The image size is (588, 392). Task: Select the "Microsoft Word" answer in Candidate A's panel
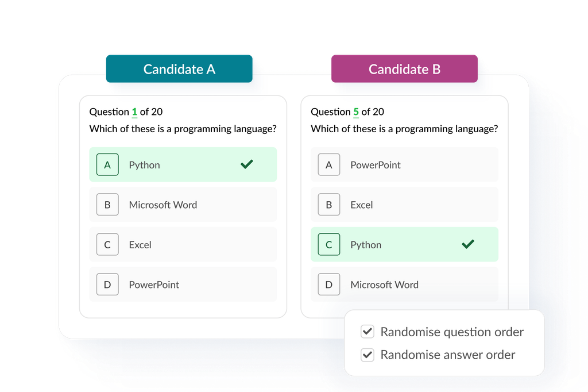tap(183, 205)
